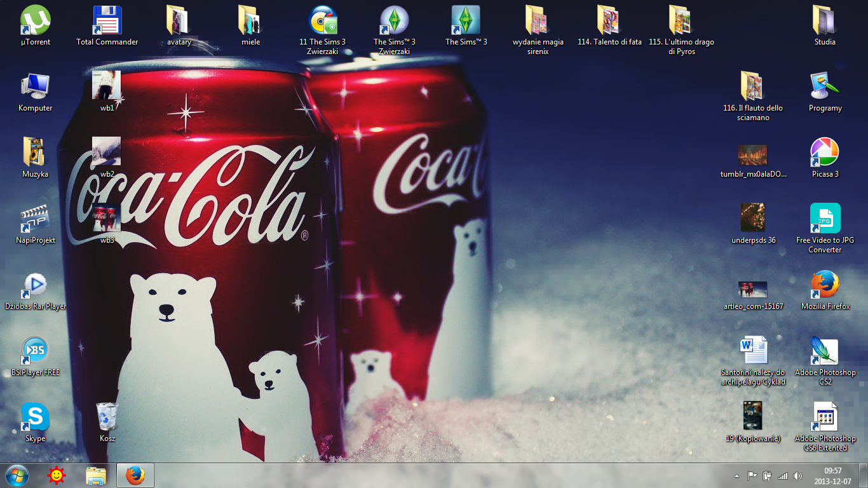This screenshot has height=488, width=868.
Task: Select the NapiProjekt shortcut
Action: [x=36, y=224]
